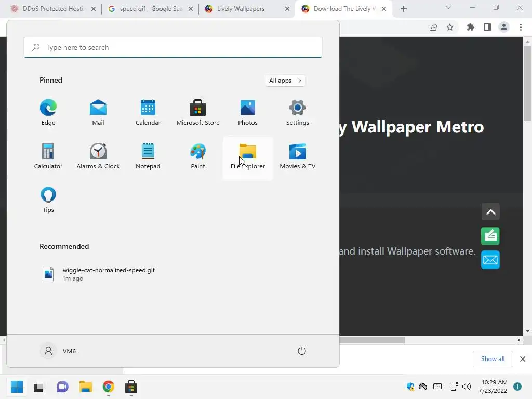Close the Chrome downloads bar
Viewport: 532px width, 399px height.
tap(523, 359)
